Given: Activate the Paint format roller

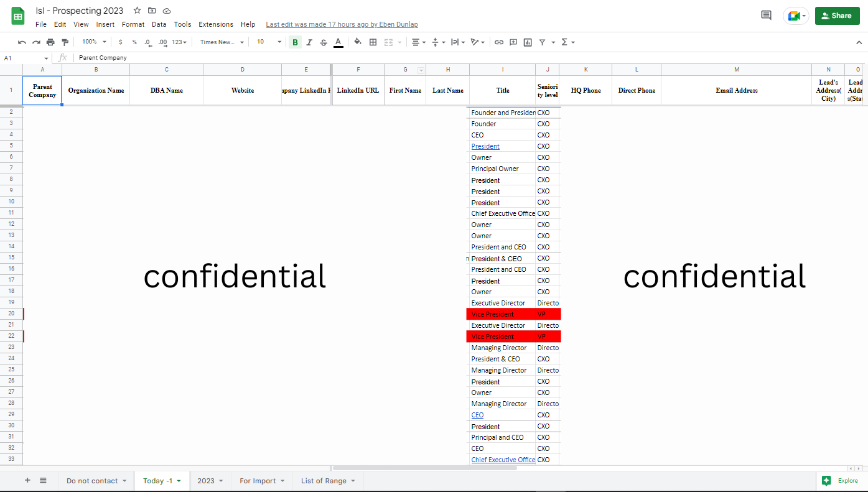Looking at the screenshot, I should 65,42.
